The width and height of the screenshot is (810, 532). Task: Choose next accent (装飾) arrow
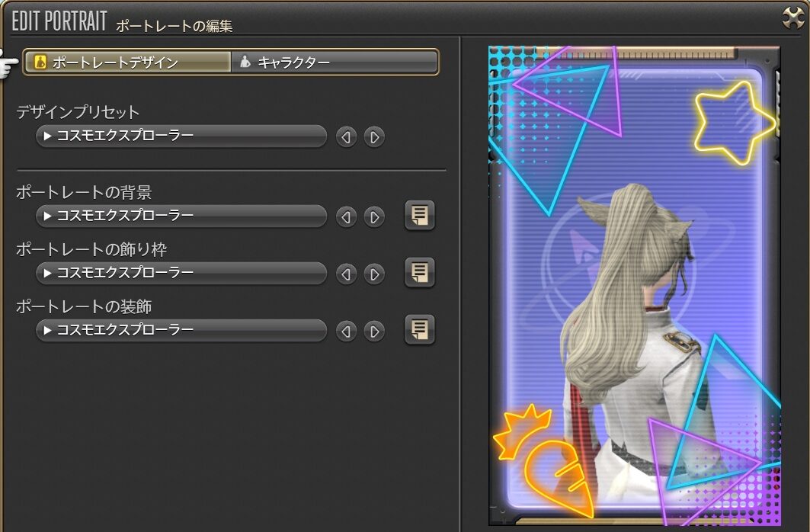coord(375,331)
